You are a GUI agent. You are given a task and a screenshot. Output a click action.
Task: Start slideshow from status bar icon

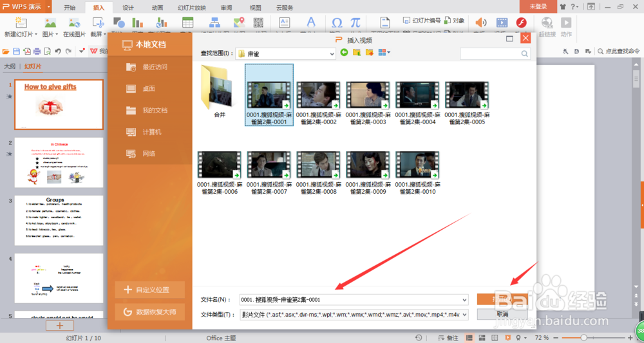[x=507, y=338]
